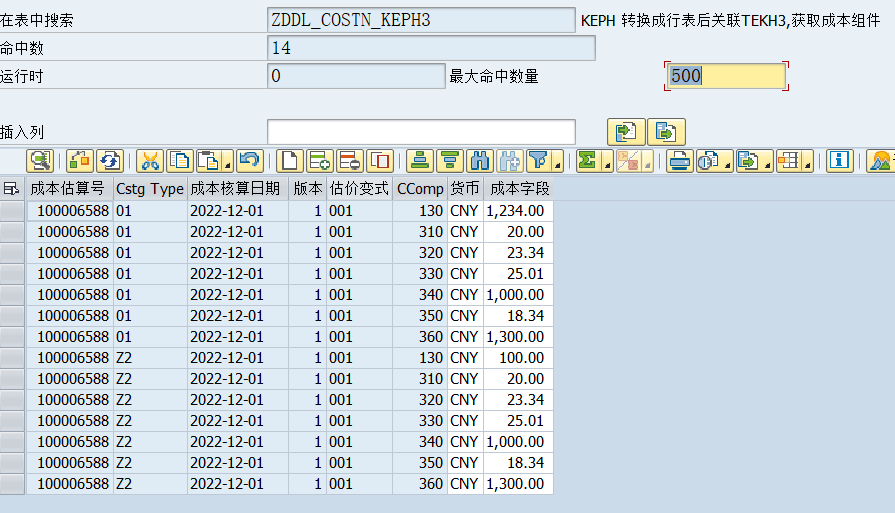The image size is (895, 513).
Task: Click the empty Insert column input field
Action: [421, 132]
